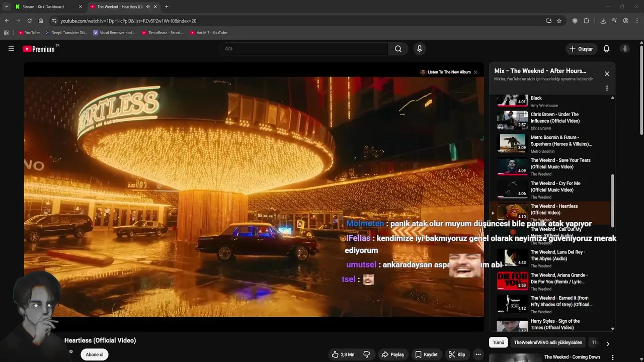Open the shield extension icon in the toolbar
644x362 pixels.
[x=575, y=21]
